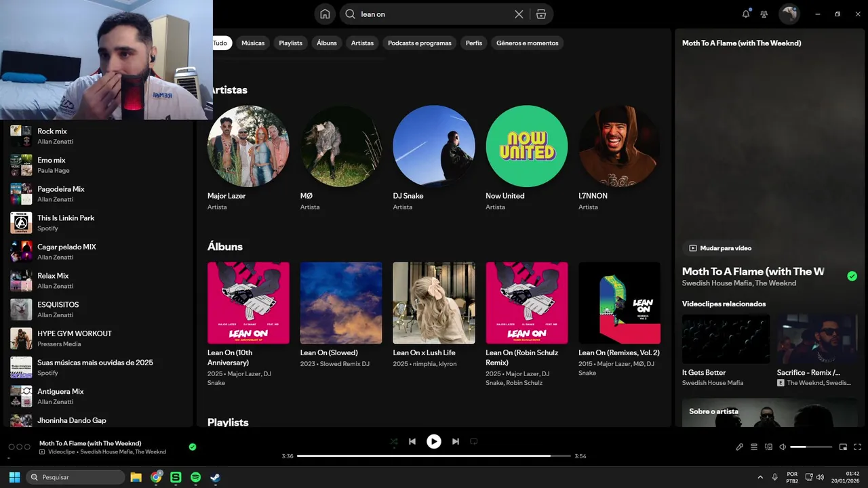Open Lean On (Slowed) album cover
The width and height of the screenshot is (868, 488).
pyautogui.click(x=341, y=303)
